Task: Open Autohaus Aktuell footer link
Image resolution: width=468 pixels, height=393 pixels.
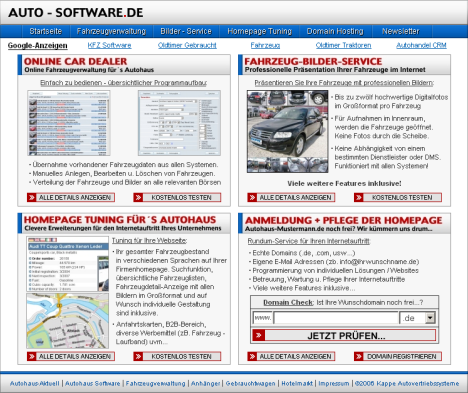Action: coord(35,383)
